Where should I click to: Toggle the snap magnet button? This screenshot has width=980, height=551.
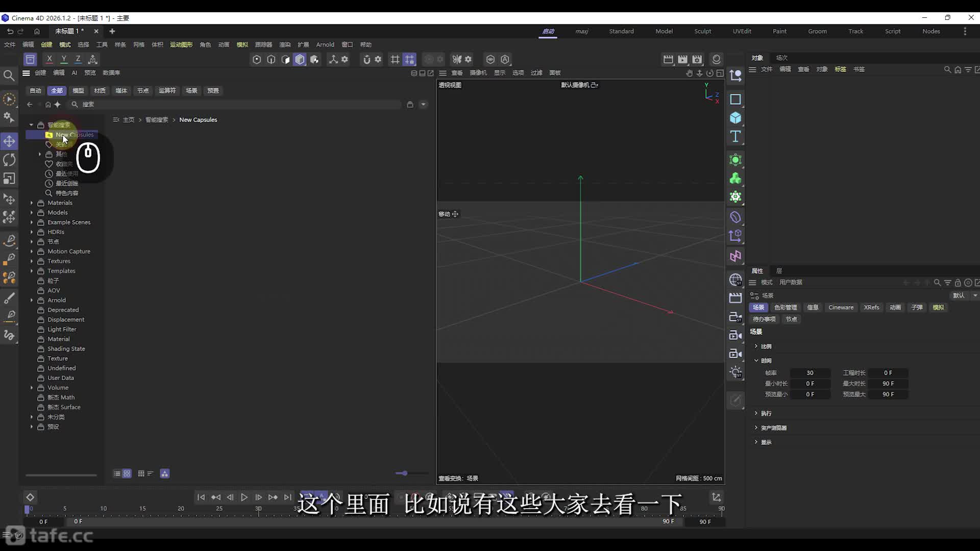pos(366,59)
